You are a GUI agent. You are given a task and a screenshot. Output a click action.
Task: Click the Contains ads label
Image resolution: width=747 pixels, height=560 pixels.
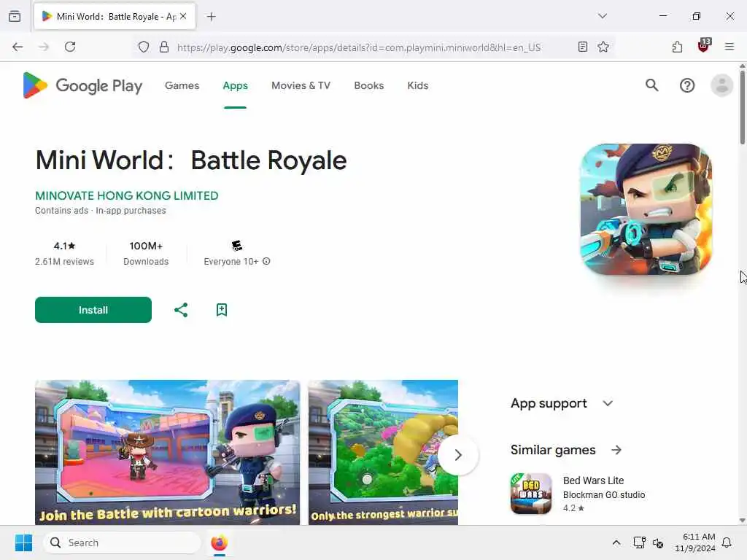tap(62, 211)
